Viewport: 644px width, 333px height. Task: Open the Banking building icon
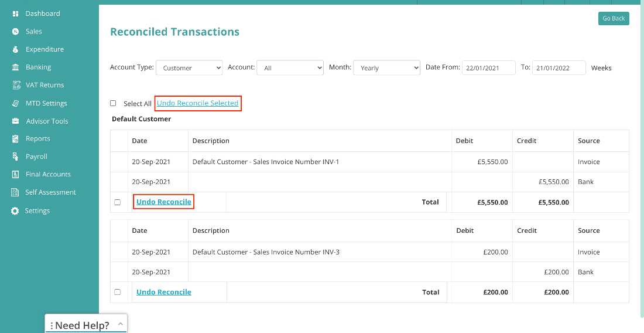tap(16, 67)
